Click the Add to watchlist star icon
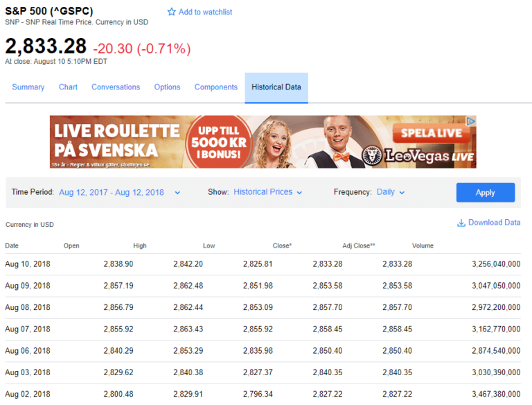The height and width of the screenshot is (405, 532). pos(172,12)
